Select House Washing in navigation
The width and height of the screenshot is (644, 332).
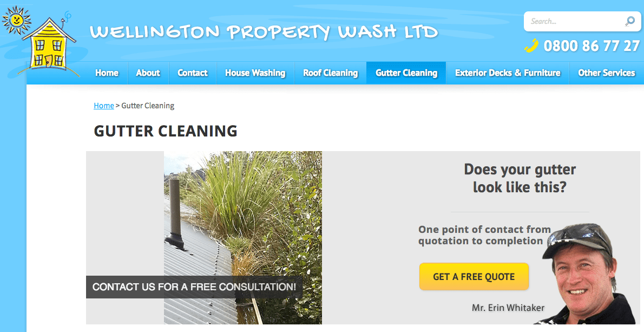click(x=255, y=73)
